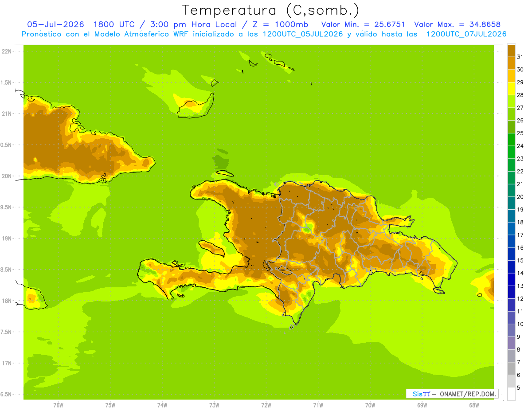Viewport: 532px width, 411px height.
Task: Click the legend value "22"
Action: pyautogui.click(x=520, y=171)
